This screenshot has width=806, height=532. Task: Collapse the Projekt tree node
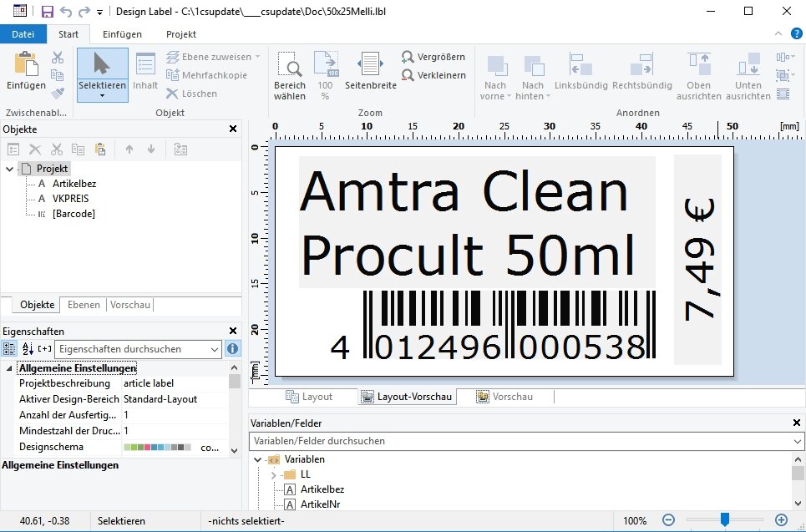(x=9, y=169)
